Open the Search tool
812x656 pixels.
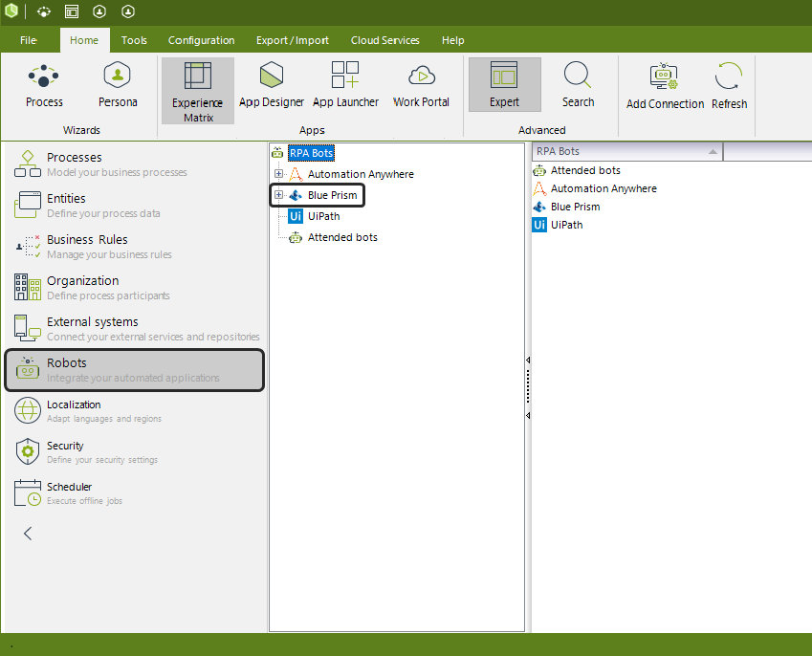578,85
